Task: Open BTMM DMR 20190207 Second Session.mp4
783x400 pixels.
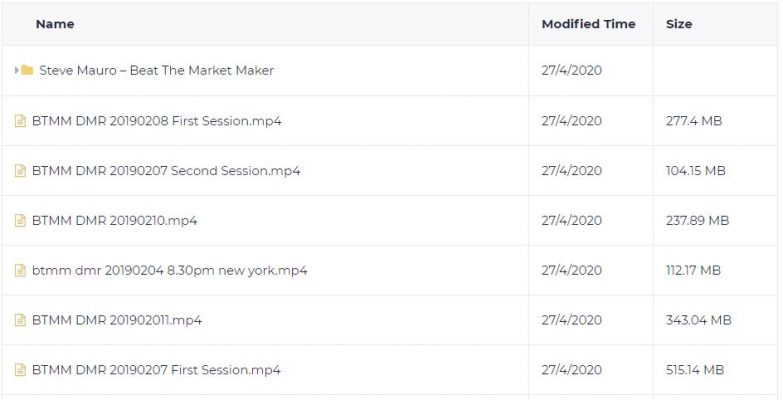Action: tap(166, 171)
